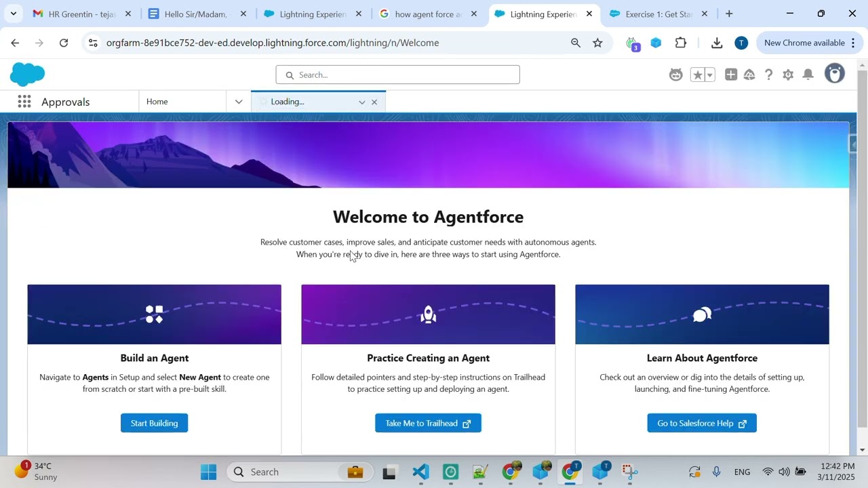868x488 pixels.
Task: Open the Notifications bell
Action: [808, 75]
